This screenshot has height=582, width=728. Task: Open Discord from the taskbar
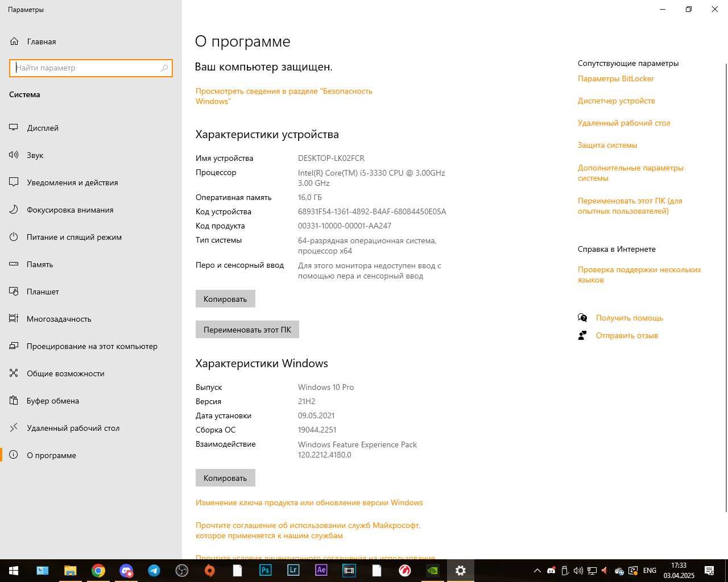tap(126, 571)
